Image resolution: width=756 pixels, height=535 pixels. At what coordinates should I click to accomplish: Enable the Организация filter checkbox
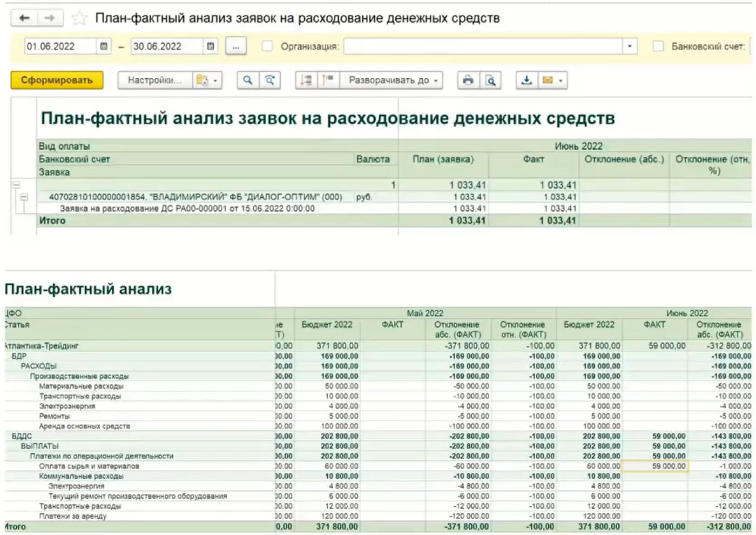[267, 46]
